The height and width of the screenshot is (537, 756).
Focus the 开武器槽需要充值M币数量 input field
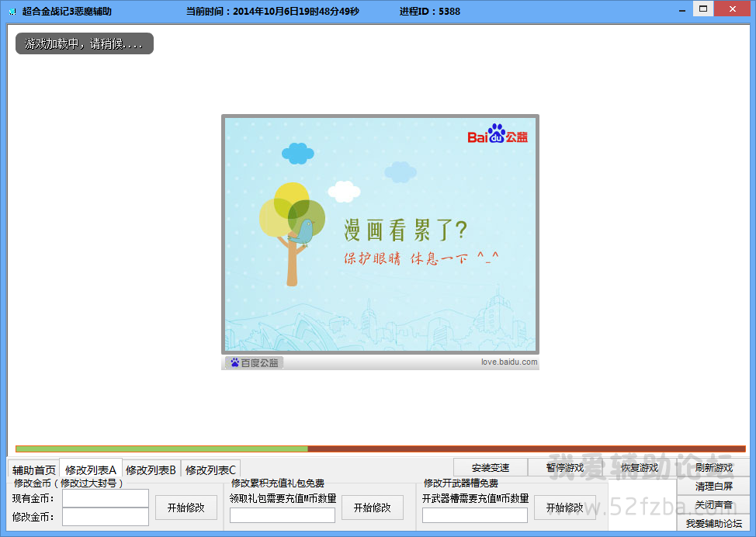pyautogui.click(x=475, y=515)
